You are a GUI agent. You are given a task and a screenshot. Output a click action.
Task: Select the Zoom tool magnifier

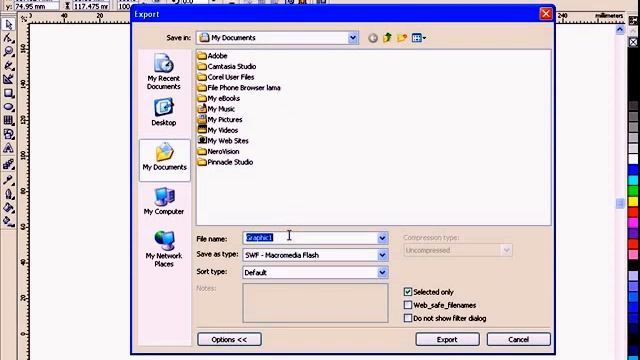coord(8,51)
